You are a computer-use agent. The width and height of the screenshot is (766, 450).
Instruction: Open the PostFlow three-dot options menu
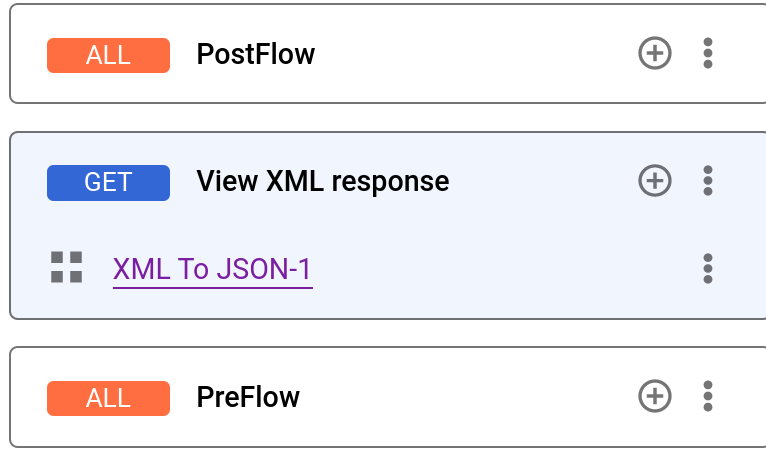coord(708,53)
